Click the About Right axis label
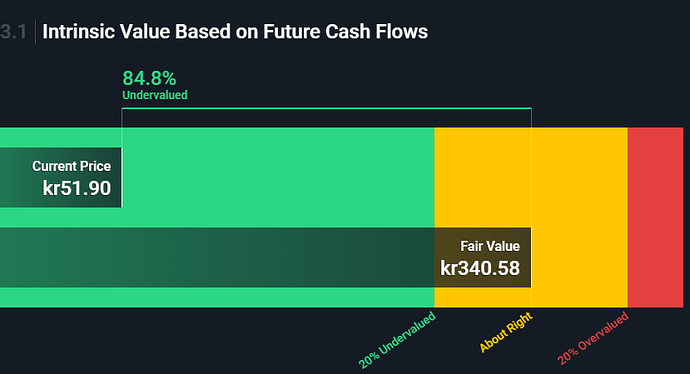 [x=506, y=332]
